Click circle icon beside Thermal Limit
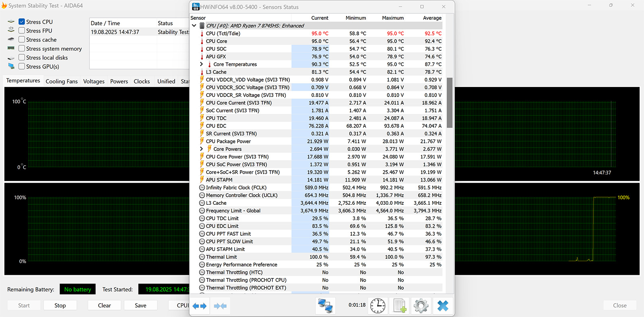644x317 pixels. tap(202, 257)
